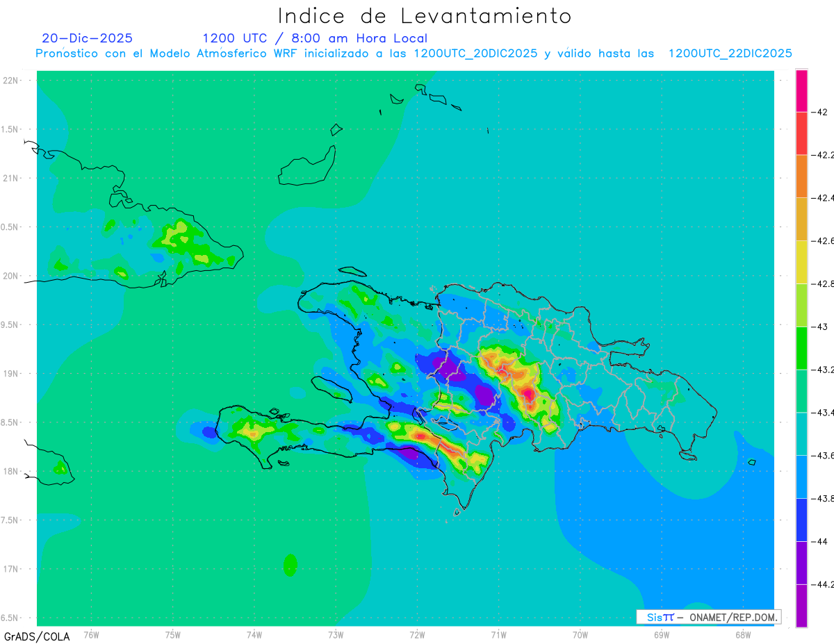834x644 pixels.
Task: Click the legend value '-43'
Action: 820,327
